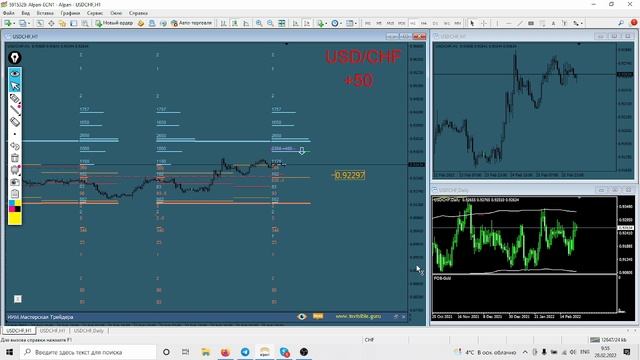Zoom in on the chart
Viewport: 640px width, 360px height.
coord(259,23)
